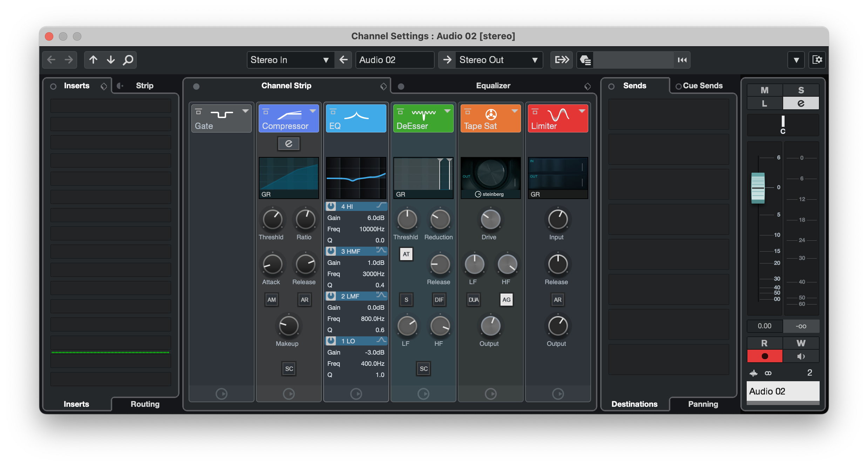
Task: Mute the channel with the M button
Action: [764, 90]
